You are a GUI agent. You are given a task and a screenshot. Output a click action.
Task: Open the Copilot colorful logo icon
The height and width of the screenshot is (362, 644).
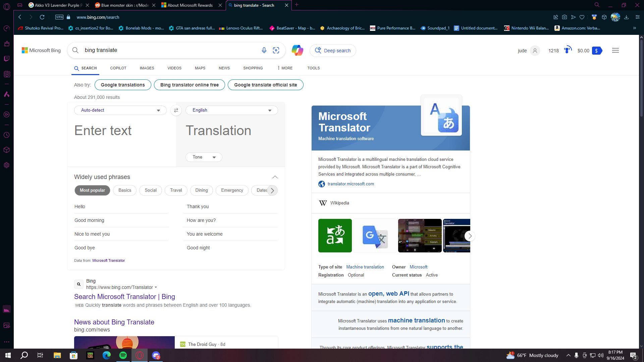coord(297,50)
